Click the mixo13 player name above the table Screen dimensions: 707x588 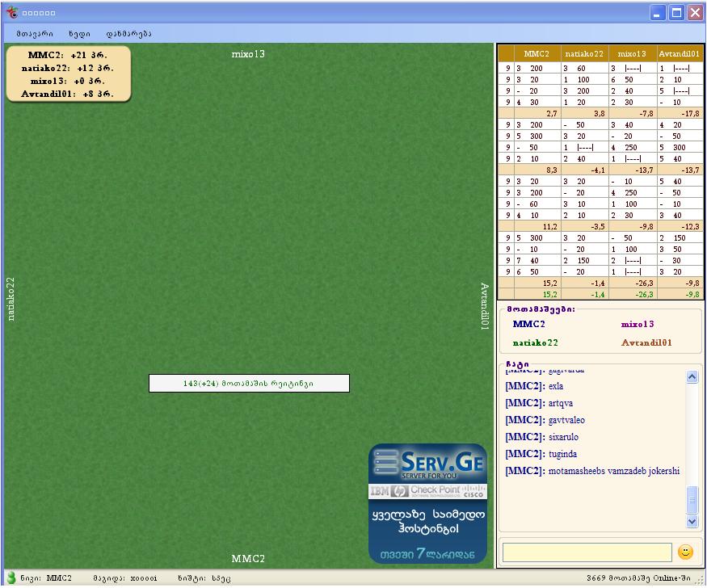point(248,54)
